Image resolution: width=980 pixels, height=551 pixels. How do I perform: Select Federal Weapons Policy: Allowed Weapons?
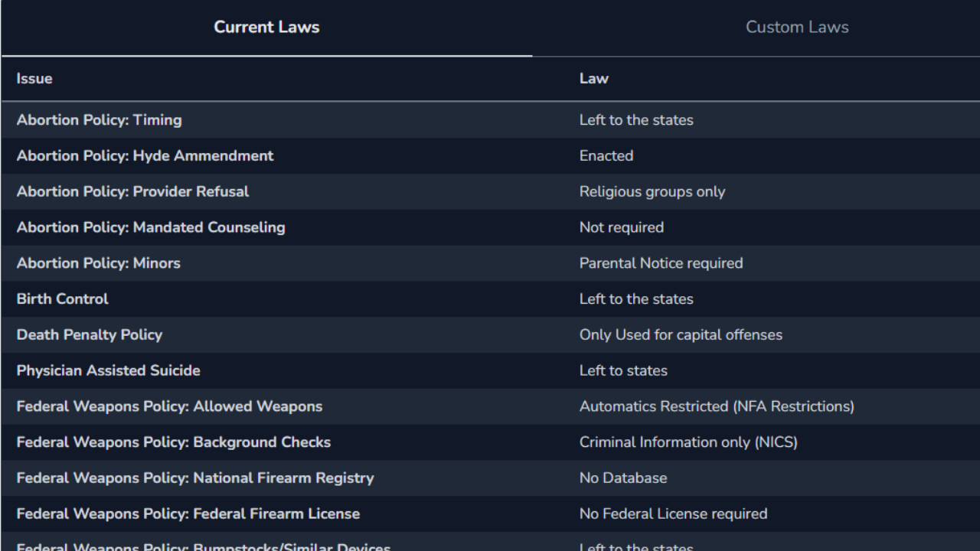tap(169, 406)
